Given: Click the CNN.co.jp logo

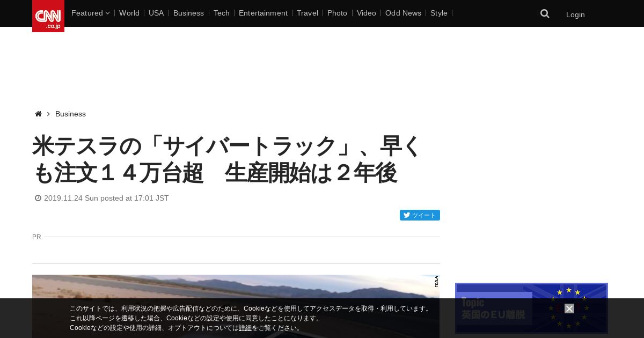Looking at the screenshot, I should 48,16.
